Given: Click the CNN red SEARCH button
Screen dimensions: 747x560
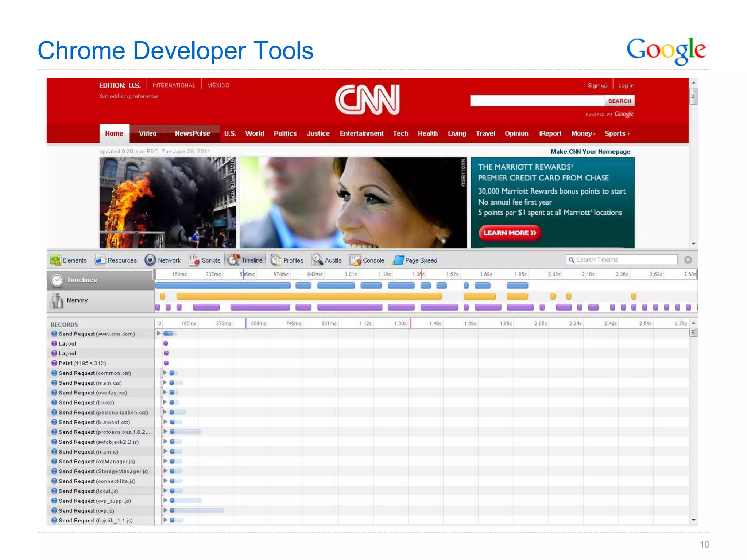Looking at the screenshot, I should pos(619,101).
